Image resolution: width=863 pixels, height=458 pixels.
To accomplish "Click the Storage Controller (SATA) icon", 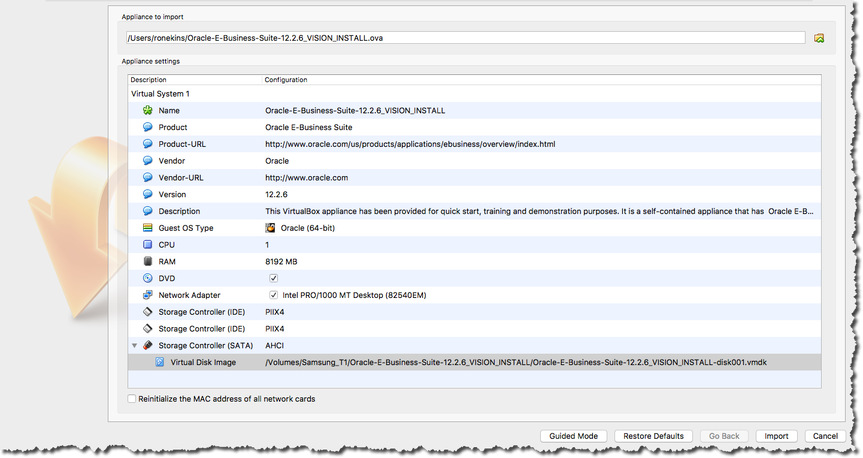I will pos(148,345).
